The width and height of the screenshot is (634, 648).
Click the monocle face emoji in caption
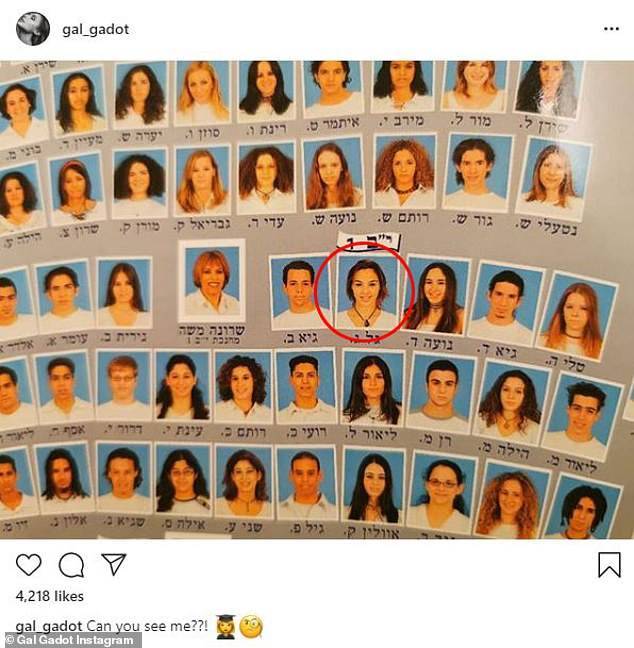(251, 627)
